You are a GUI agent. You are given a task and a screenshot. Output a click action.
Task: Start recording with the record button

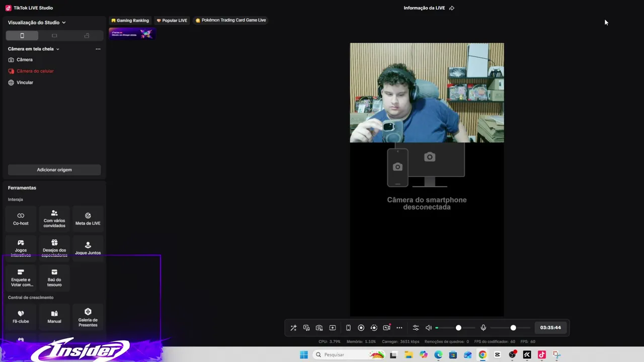point(361,328)
